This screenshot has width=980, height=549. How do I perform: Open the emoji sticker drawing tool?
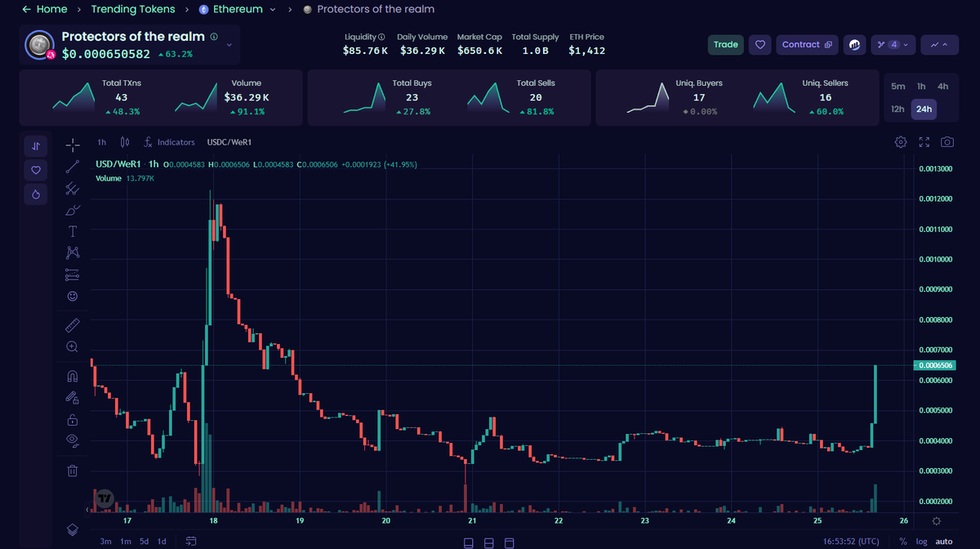coord(72,296)
